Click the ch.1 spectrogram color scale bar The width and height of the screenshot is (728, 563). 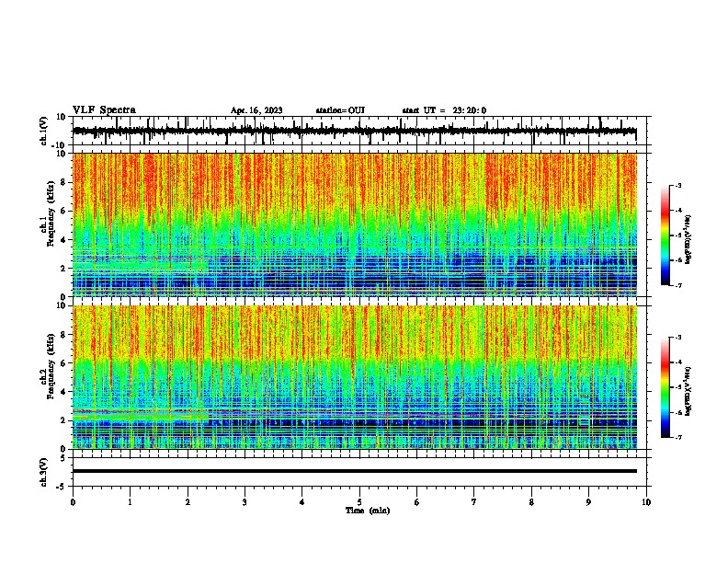665,236
